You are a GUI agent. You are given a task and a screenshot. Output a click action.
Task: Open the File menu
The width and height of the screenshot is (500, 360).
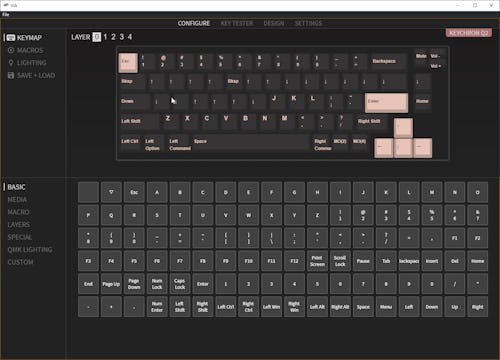6,14
